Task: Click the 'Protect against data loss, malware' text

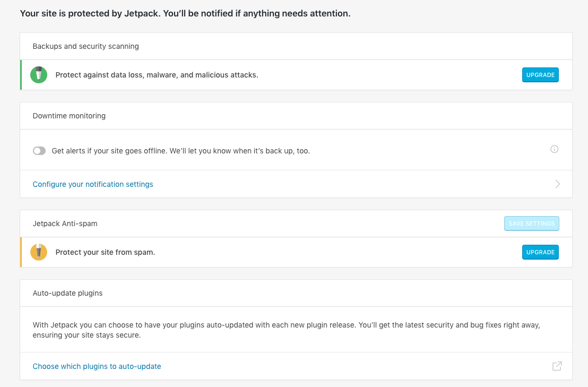Action: pyautogui.click(x=157, y=75)
